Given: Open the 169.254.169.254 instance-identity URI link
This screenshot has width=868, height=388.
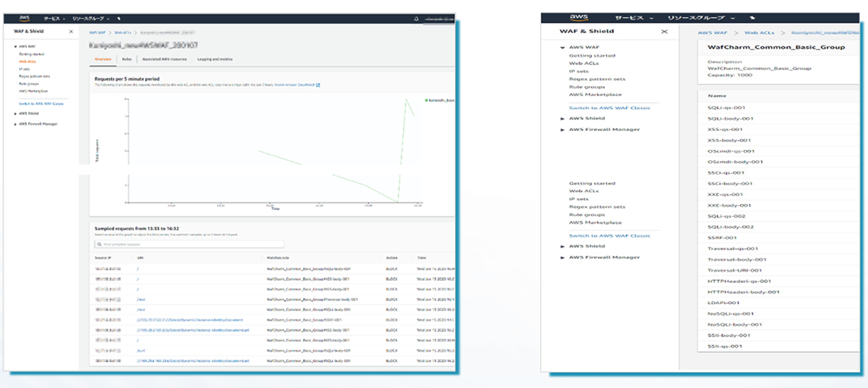Looking at the screenshot, I should [x=192, y=360].
